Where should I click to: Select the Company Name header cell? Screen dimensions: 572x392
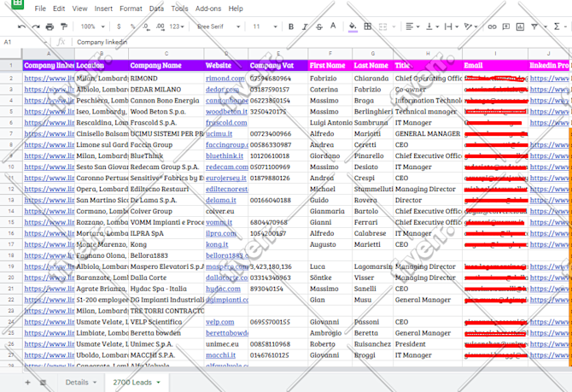166,66
